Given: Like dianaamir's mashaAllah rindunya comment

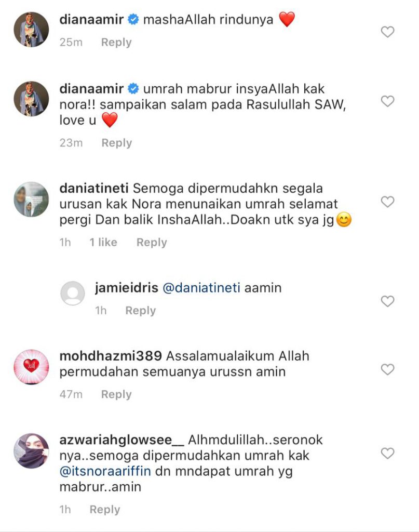Looking at the screenshot, I should [x=387, y=32].
